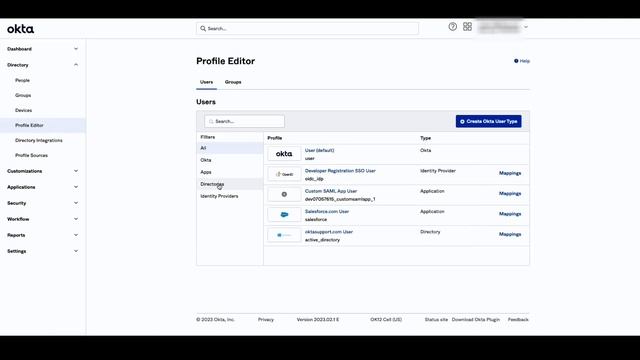Open the User (default) profile link
Viewport: 640px width, 360px height.
pyautogui.click(x=319, y=150)
